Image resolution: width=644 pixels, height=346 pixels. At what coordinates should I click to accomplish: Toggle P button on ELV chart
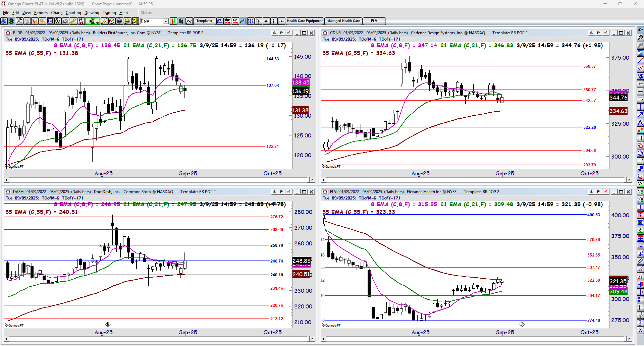pyautogui.click(x=598, y=192)
